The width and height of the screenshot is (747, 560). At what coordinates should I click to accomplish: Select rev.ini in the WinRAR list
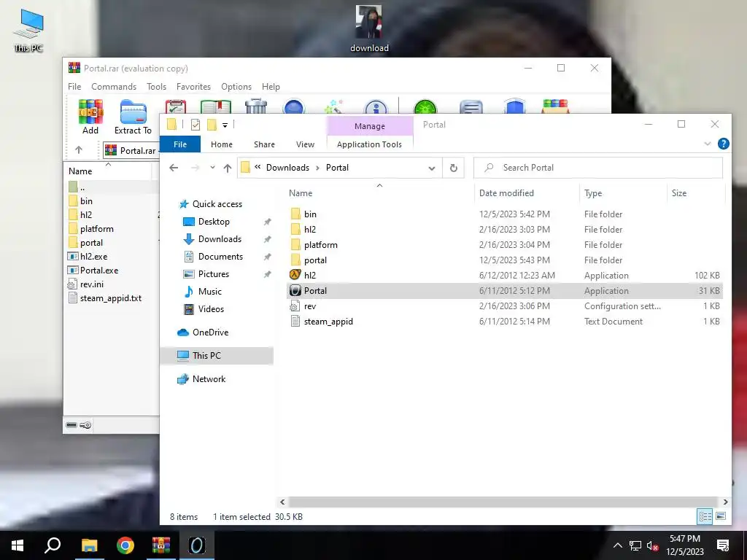coord(86,284)
